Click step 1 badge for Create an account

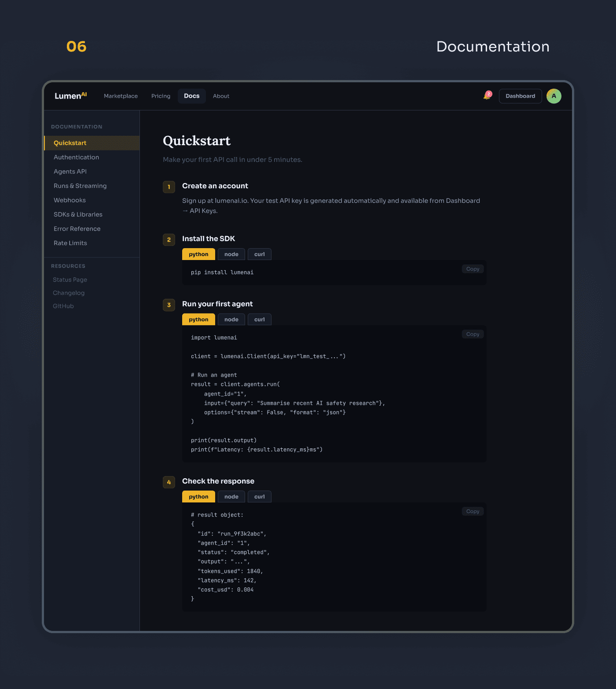click(169, 187)
